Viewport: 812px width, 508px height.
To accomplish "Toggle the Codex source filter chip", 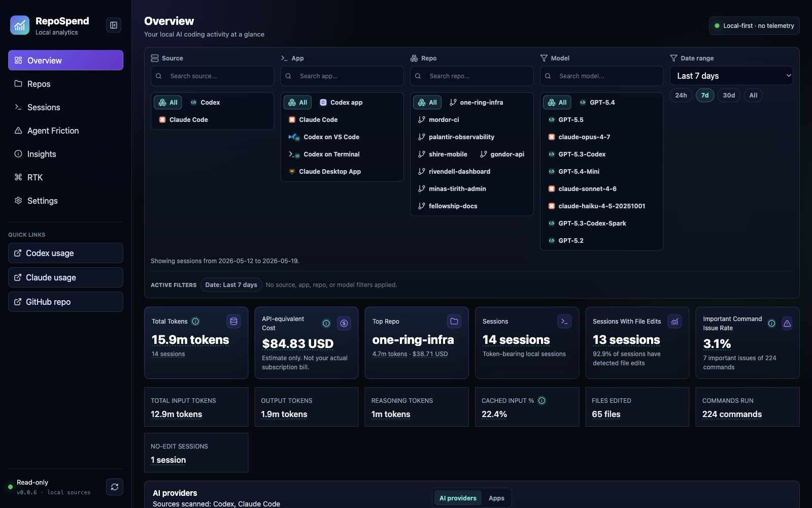I will pos(205,102).
